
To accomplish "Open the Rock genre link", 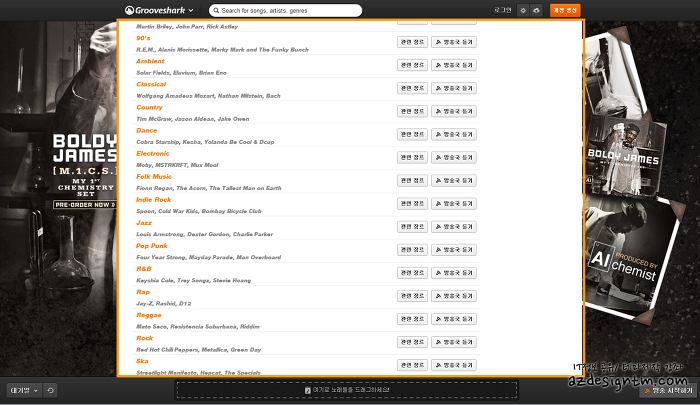I will [145, 338].
